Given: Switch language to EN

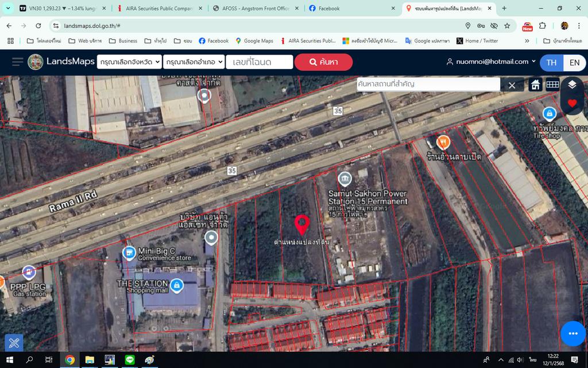Looking at the screenshot, I should (574, 62).
